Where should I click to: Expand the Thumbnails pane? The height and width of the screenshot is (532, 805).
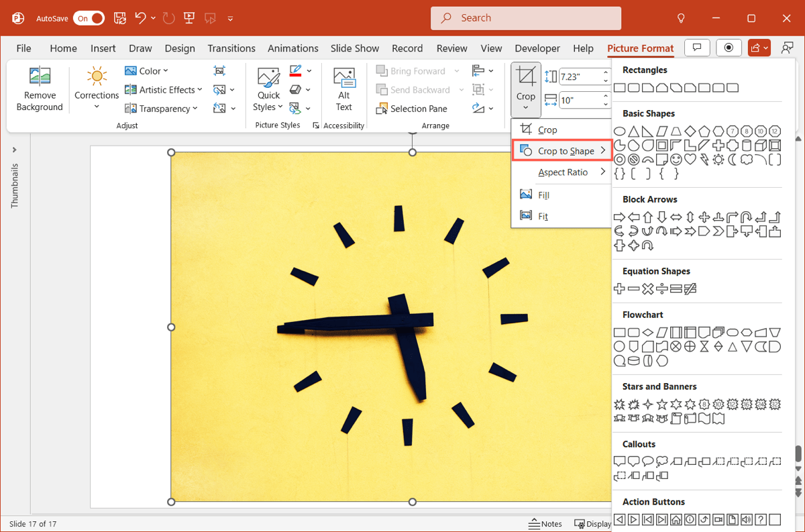point(15,150)
